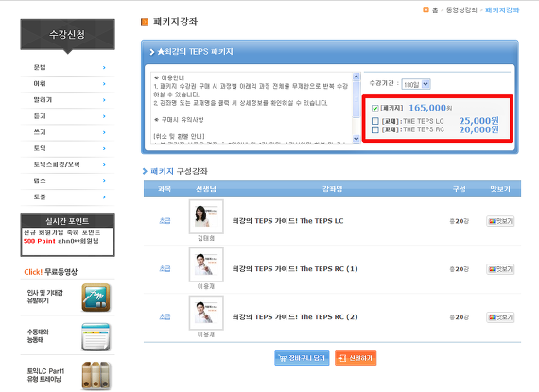Click the arrow next to 문법 in sidebar

[104, 68]
